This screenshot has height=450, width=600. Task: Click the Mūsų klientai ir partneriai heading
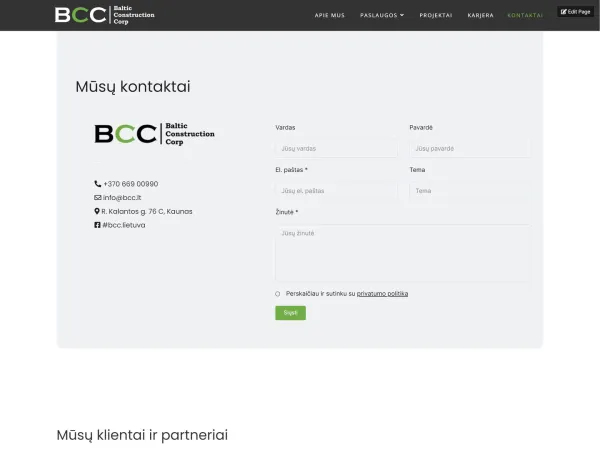[x=142, y=435]
